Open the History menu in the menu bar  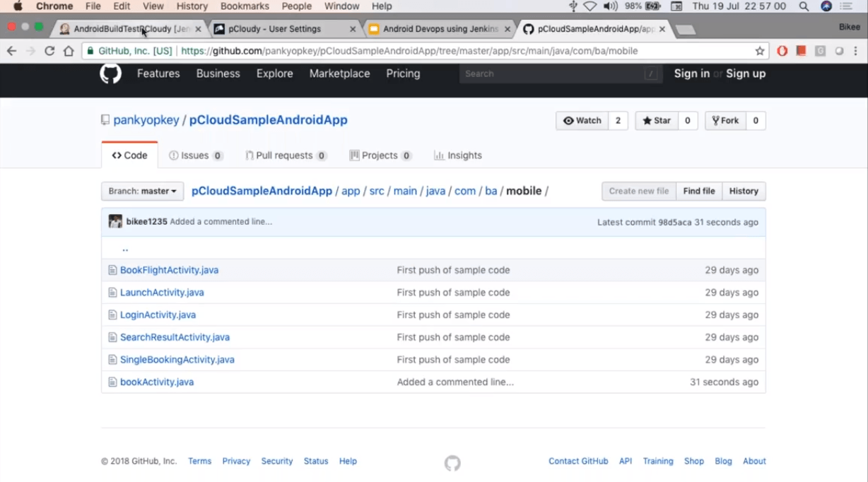pos(192,6)
